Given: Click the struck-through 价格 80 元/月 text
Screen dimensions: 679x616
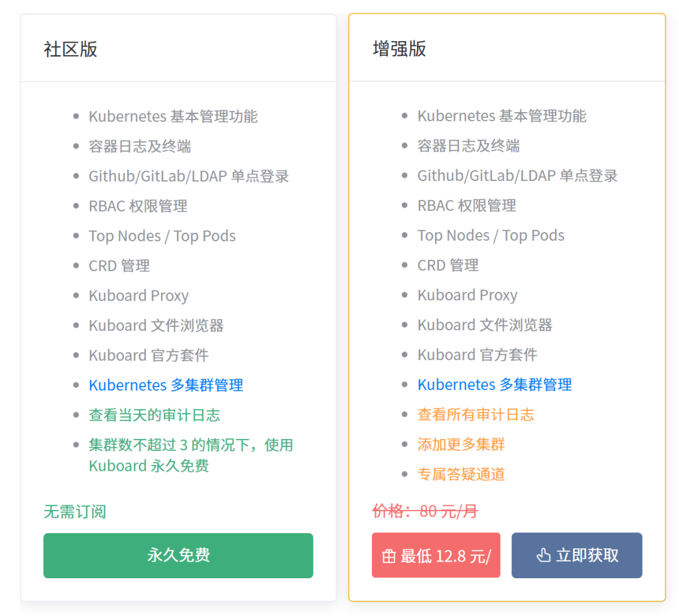Looking at the screenshot, I should click(425, 511).
